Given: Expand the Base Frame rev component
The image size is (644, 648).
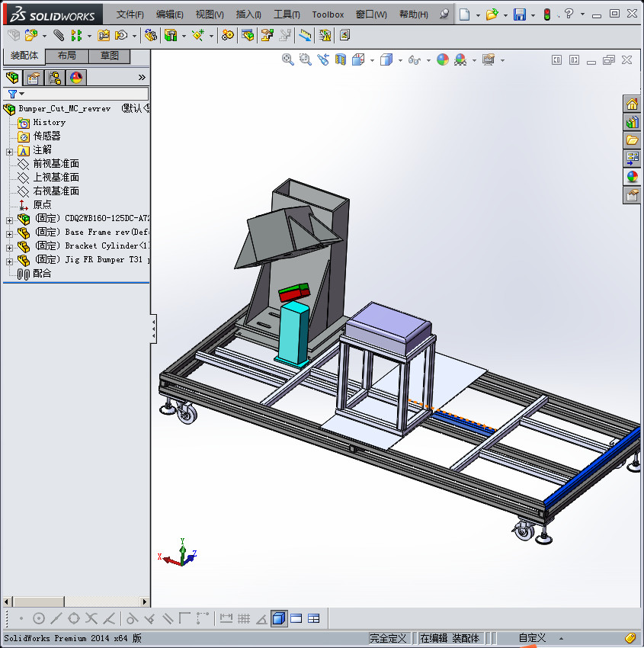Looking at the screenshot, I should click(x=9, y=233).
